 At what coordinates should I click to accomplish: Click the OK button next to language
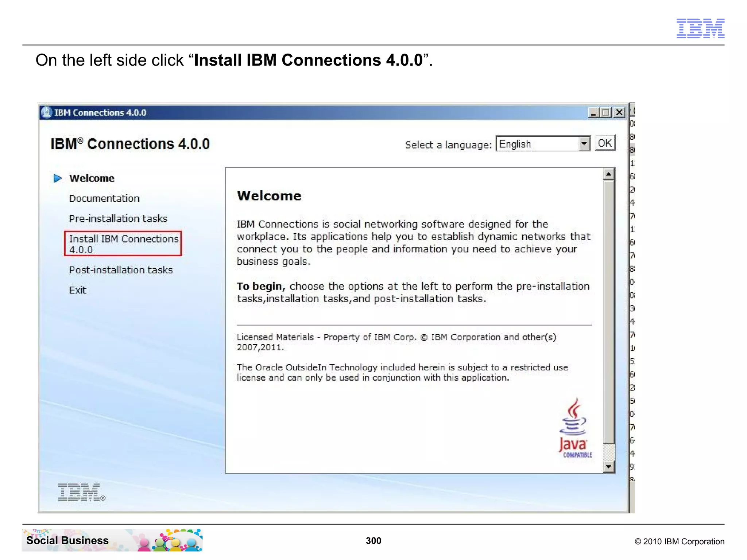point(605,143)
